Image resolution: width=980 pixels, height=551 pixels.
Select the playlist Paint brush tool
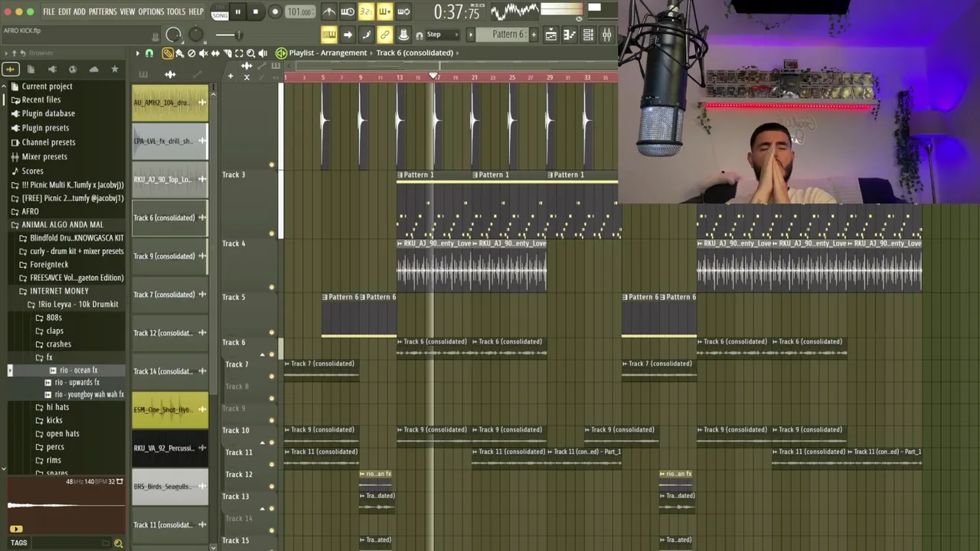tap(179, 53)
